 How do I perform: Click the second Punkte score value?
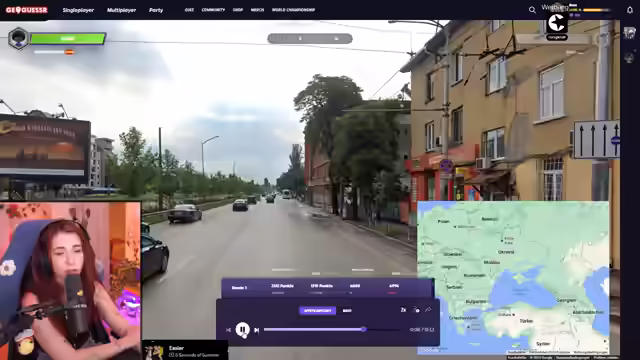(x=322, y=286)
